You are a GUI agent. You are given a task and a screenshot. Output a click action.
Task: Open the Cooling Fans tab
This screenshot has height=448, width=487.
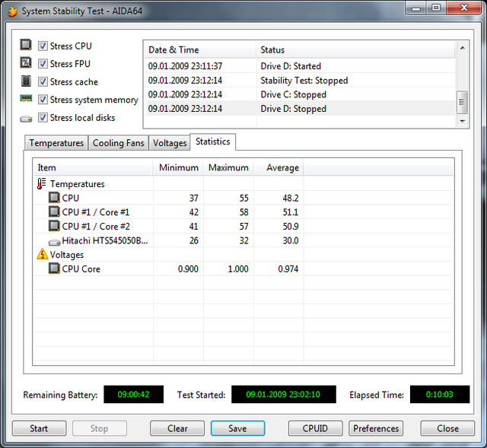tap(119, 143)
